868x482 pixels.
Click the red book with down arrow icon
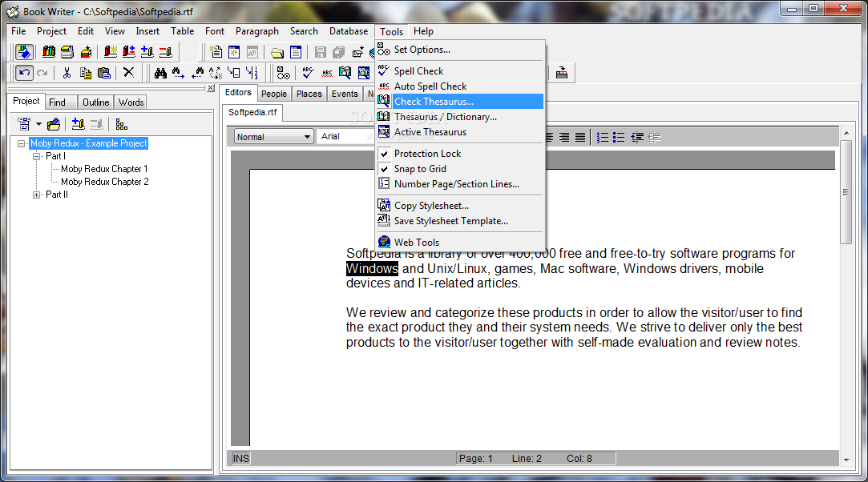tap(86, 52)
